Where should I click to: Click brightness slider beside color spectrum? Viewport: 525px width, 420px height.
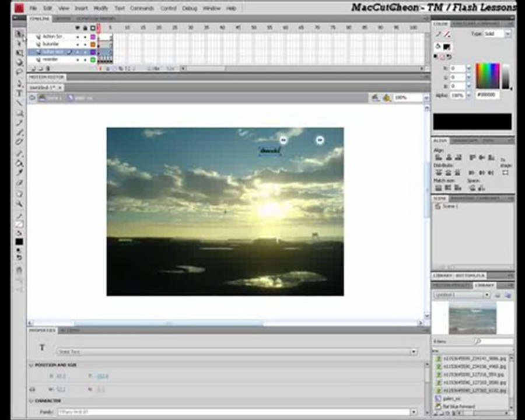[x=506, y=76]
